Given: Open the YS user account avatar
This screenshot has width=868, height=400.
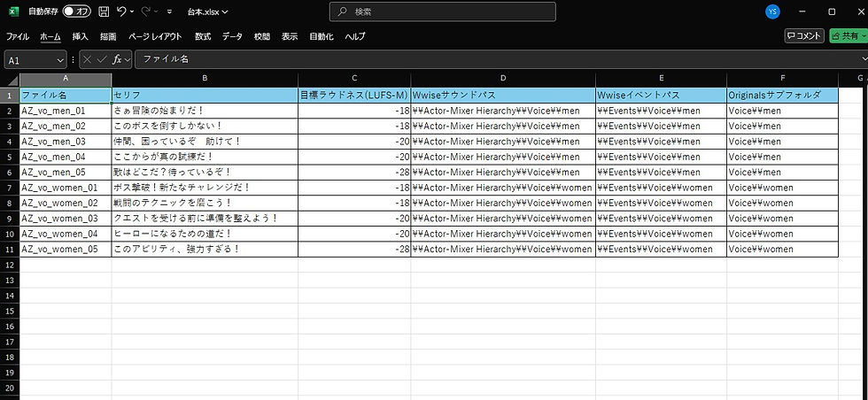Looking at the screenshot, I should coord(772,12).
